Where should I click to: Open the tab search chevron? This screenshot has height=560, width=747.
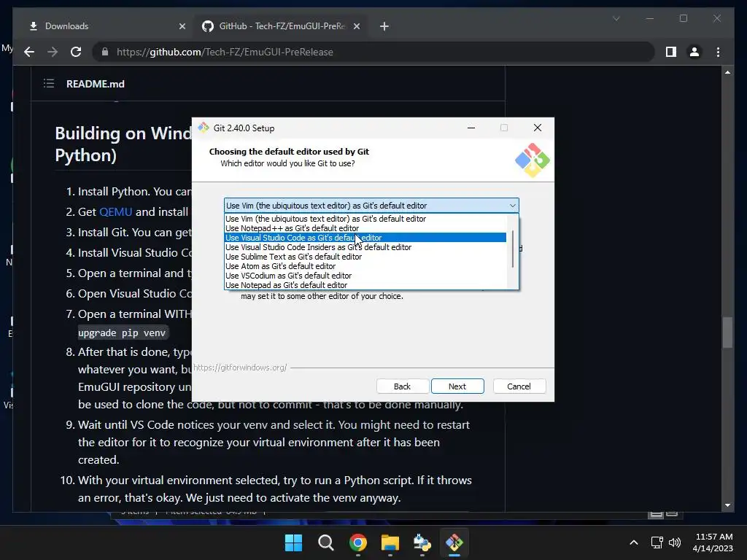(616, 18)
